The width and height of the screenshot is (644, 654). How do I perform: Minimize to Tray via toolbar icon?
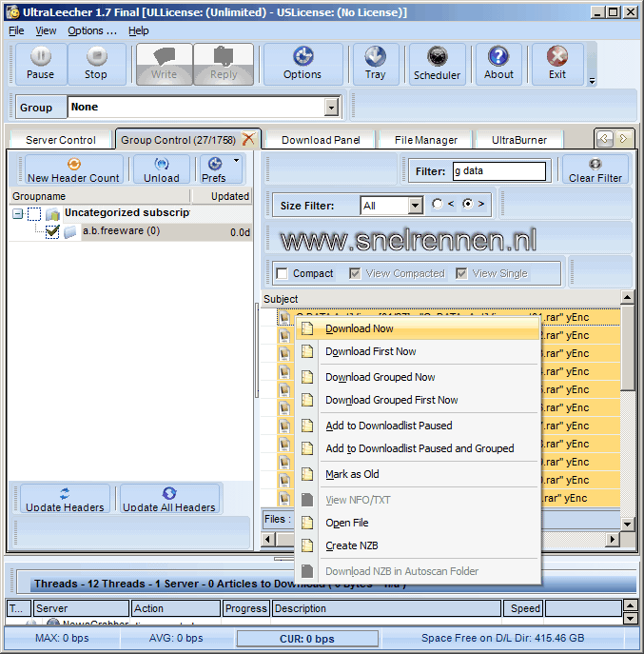pos(375,64)
